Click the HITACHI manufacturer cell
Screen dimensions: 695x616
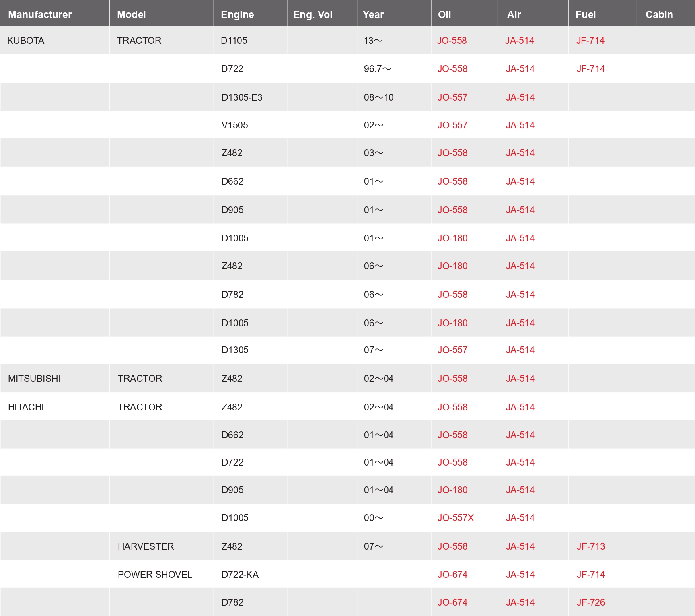[x=26, y=407]
